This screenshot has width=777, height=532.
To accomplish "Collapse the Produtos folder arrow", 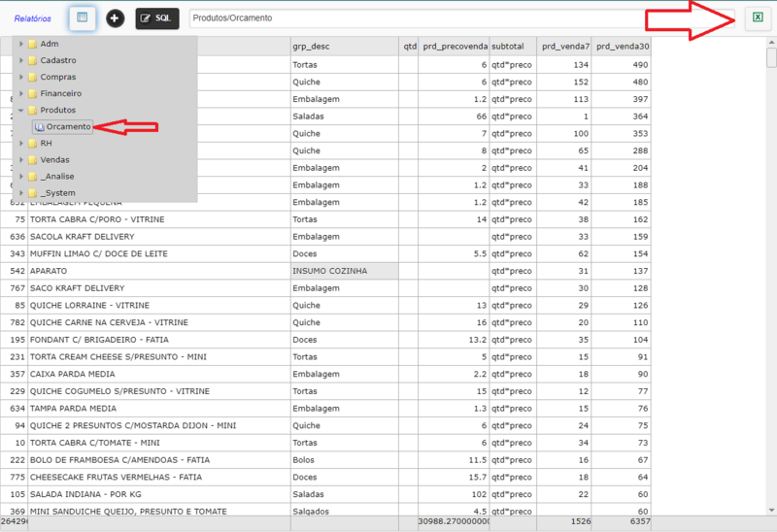I will (x=21, y=110).
